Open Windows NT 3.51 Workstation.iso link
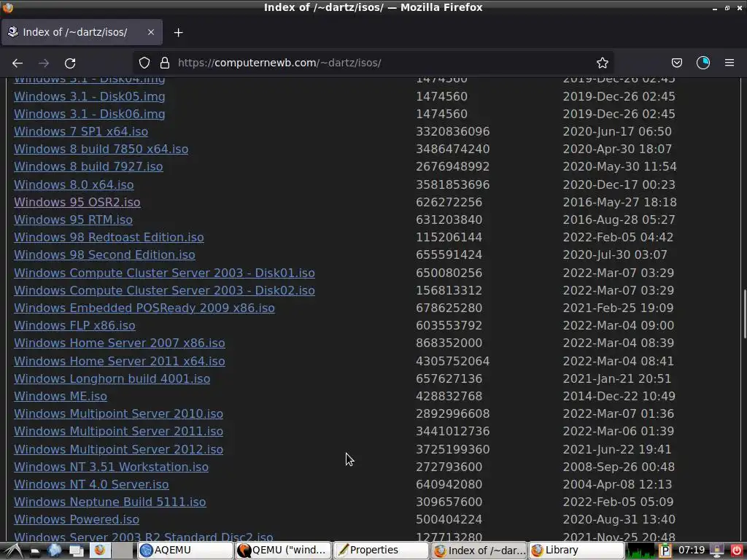Viewport: 747px width, 560px height. (x=111, y=467)
